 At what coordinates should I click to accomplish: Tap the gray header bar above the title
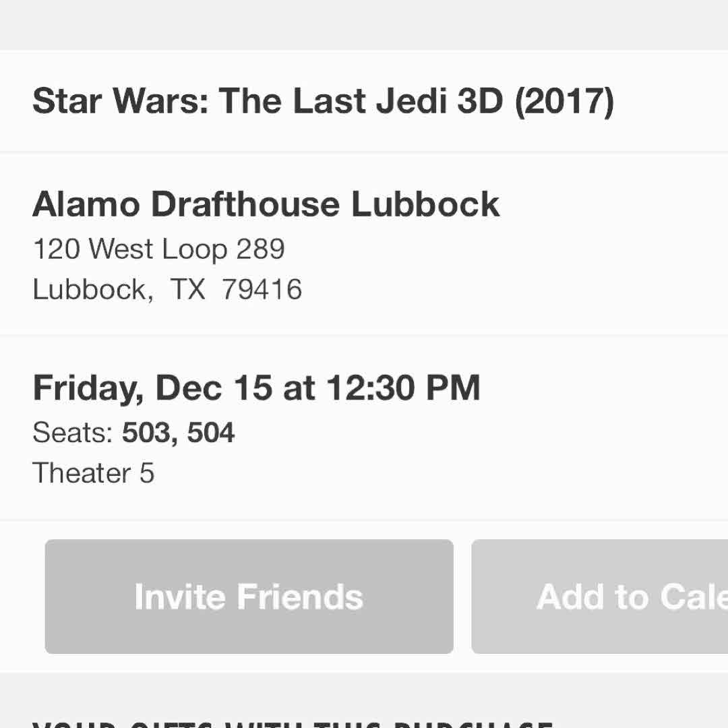click(x=364, y=24)
